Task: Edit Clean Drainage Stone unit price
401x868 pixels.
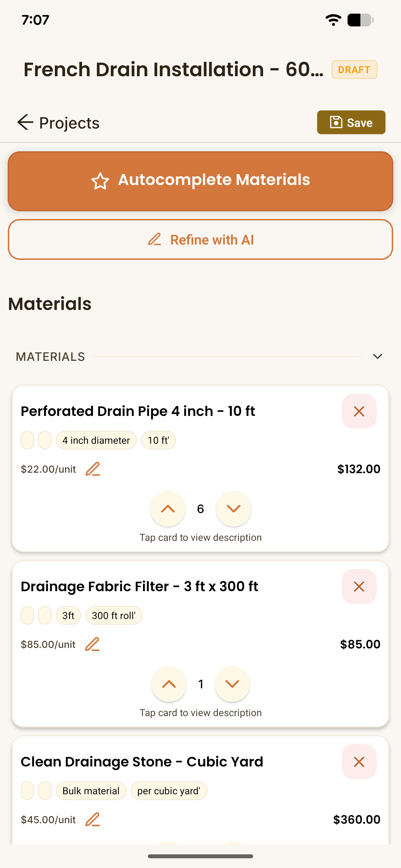Action: (92, 820)
